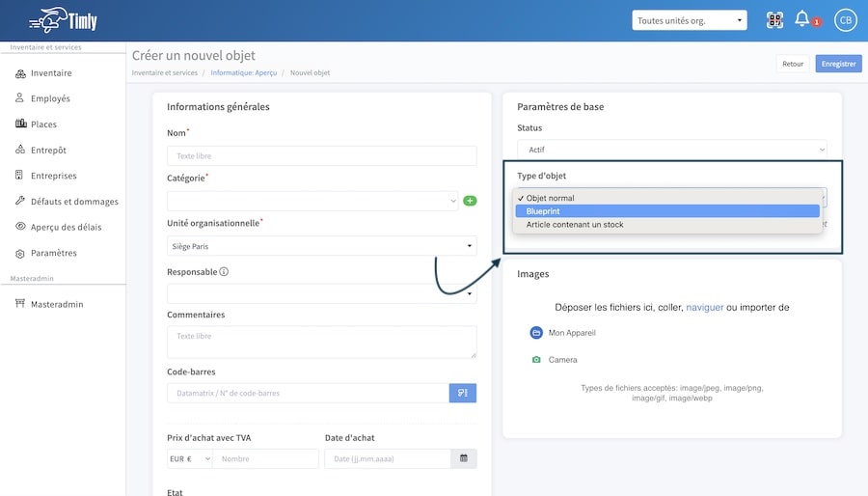Follow the Informatique: Aperçu breadcrumb link
Screen dimensions: 868x496
click(x=244, y=72)
